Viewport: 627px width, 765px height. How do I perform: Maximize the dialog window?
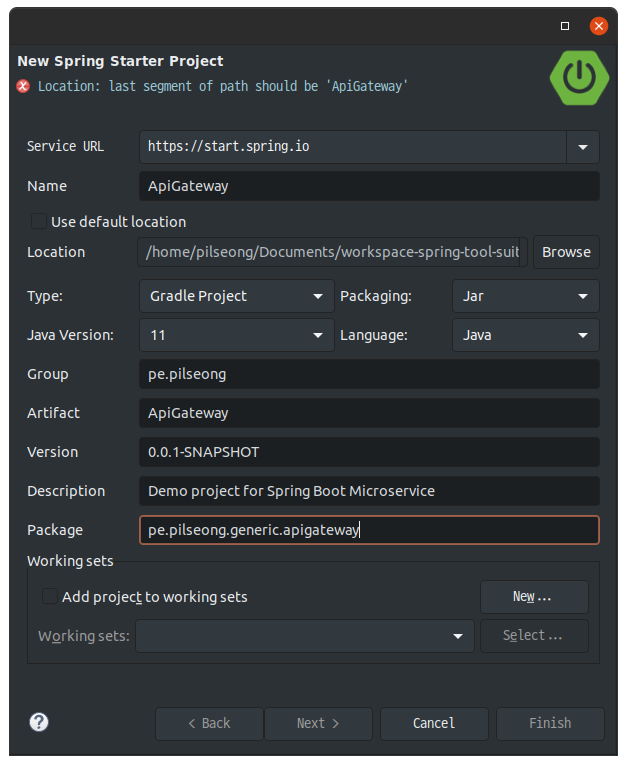tap(565, 26)
